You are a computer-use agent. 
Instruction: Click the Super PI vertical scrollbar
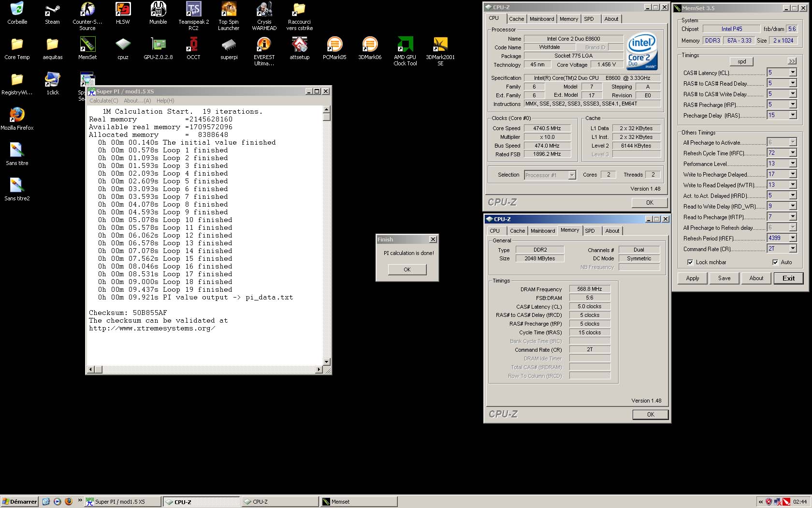(x=327, y=235)
